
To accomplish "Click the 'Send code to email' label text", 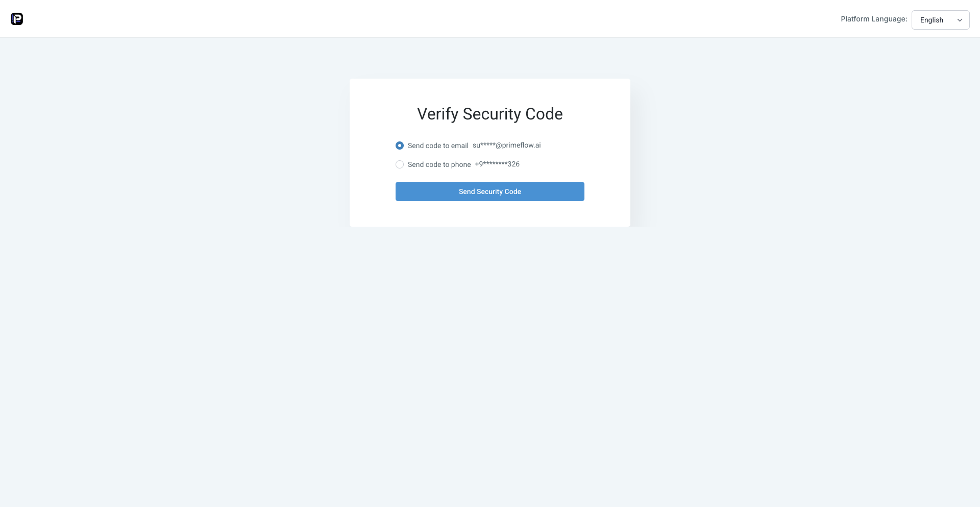I will point(438,146).
